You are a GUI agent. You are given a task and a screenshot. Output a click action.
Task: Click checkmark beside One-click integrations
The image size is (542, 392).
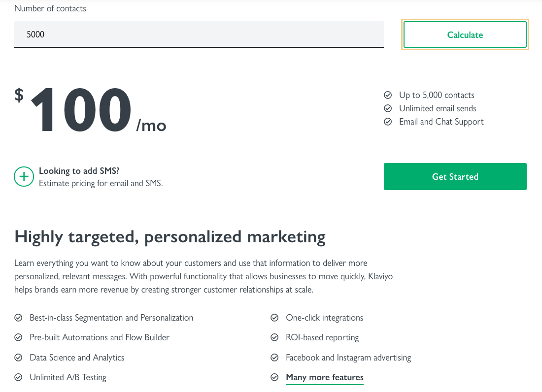pos(275,318)
